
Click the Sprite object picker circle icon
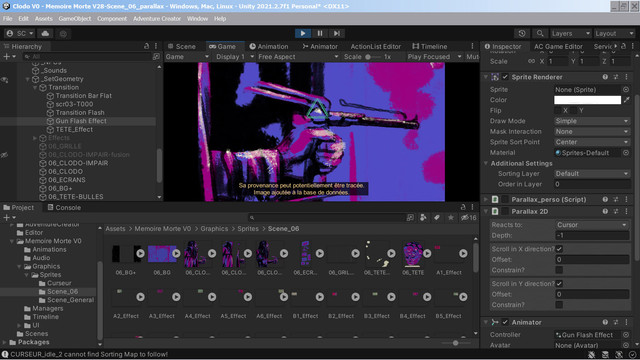tap(626, 89)
